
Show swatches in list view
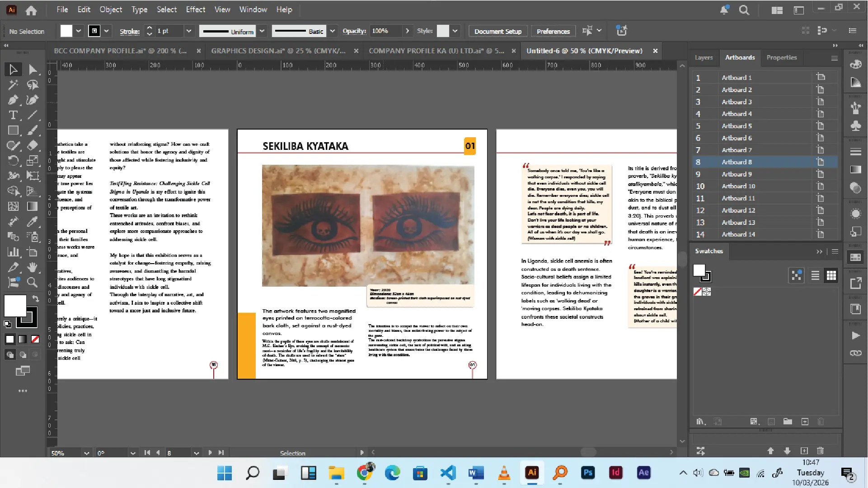815,276
